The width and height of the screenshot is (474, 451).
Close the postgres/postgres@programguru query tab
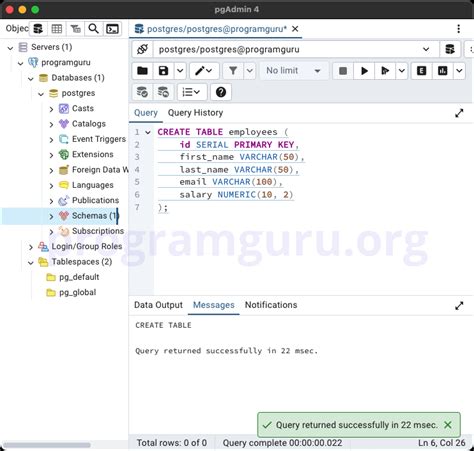295,29
